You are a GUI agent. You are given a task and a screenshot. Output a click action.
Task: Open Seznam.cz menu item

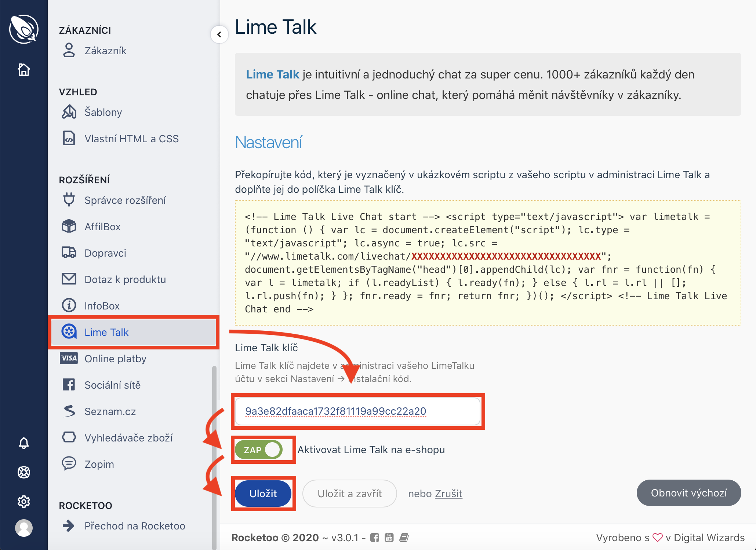110,411
